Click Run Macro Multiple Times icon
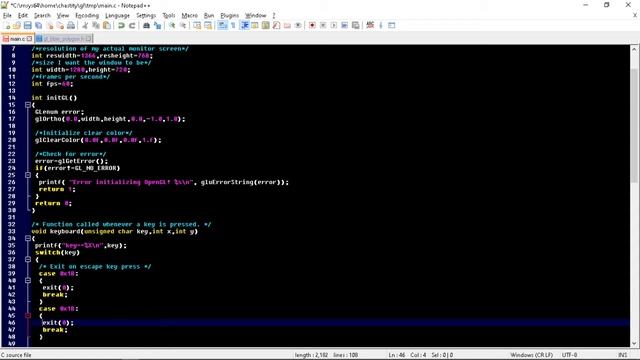This screenshot has height=360, width=640. pyautogui.click(x=345, y=25)
